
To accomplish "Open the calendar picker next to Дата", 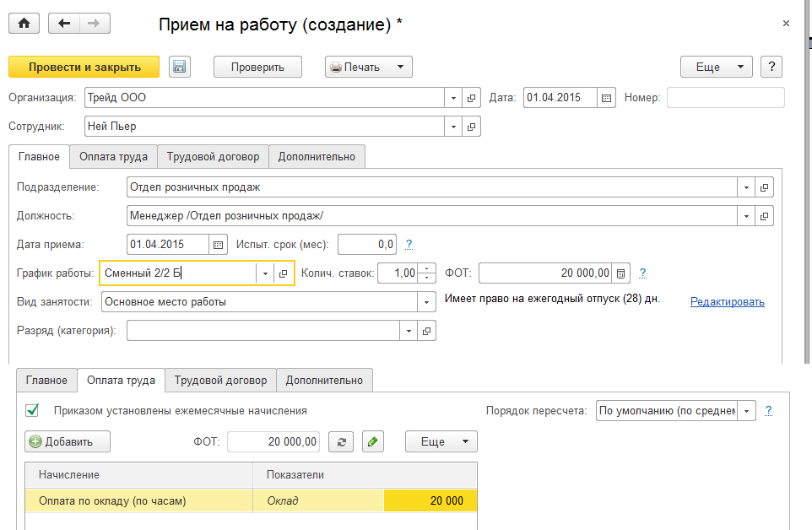I will point(606,98).
